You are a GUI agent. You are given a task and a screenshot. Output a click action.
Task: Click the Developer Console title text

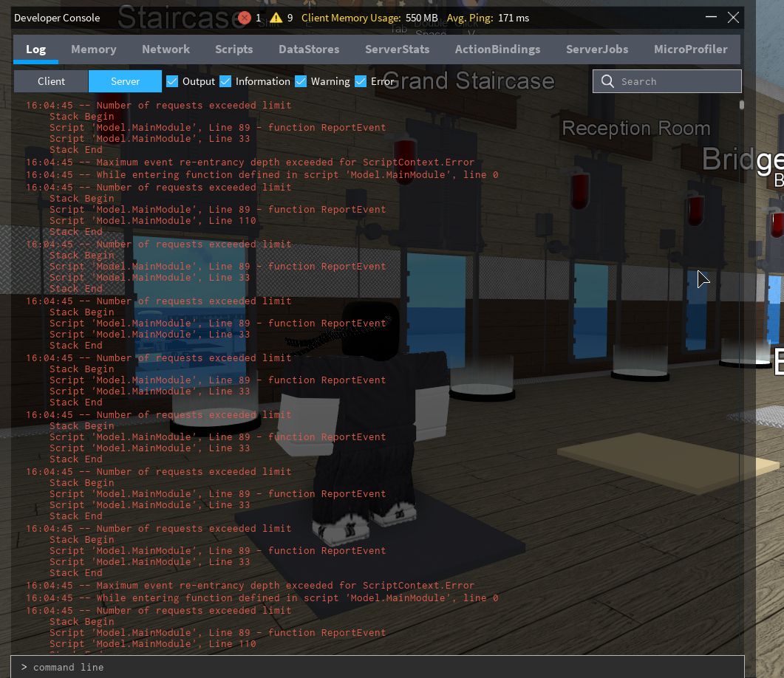point(57,18)
